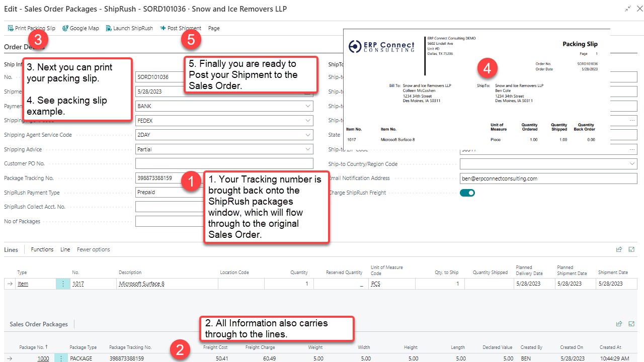644x362 pixels.
Task: Click the Package No. column header
Action: 34,347
